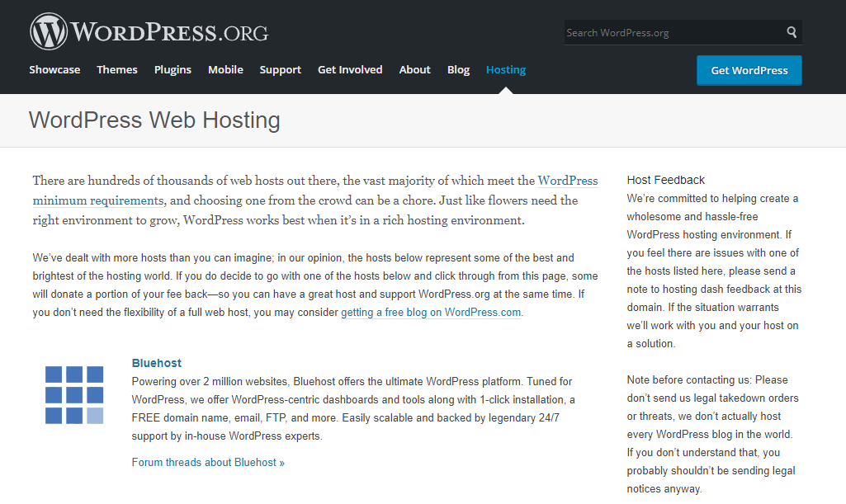The image size is (846, 504).
Task: Select the active Hosting tab
Action: click(505, 70)
